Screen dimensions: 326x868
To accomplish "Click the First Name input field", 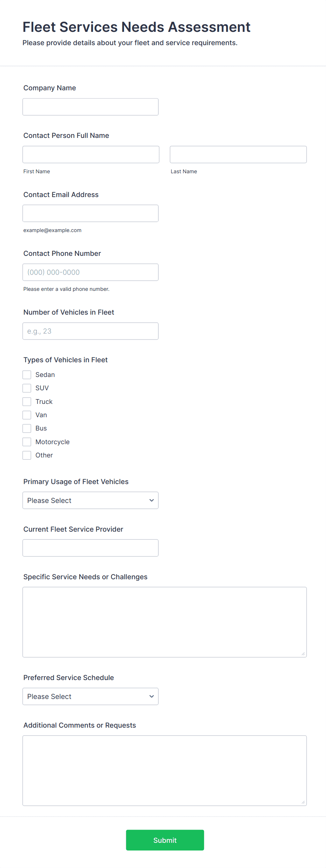I will pyautogui.click(x=91, y=154).
